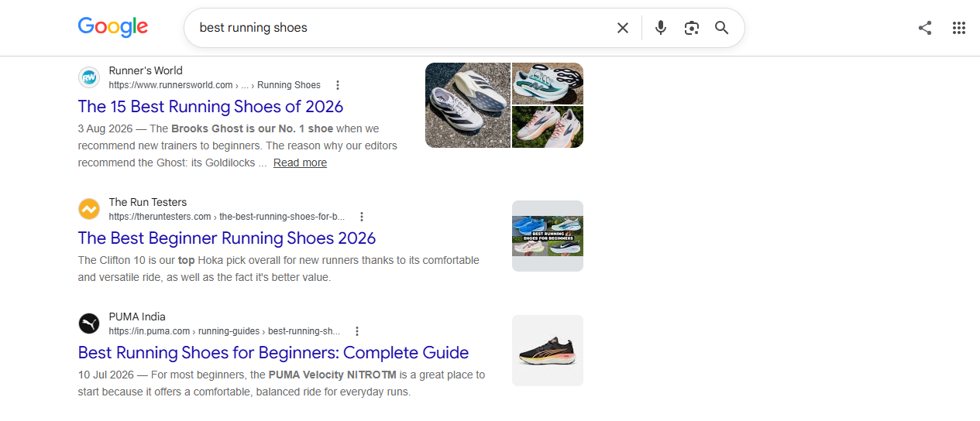The width and height of the screenshot is (980, 421).
Task: Click the bold text Brooks Ghost is our No. 1 shoe
Action: pos(252,128)
